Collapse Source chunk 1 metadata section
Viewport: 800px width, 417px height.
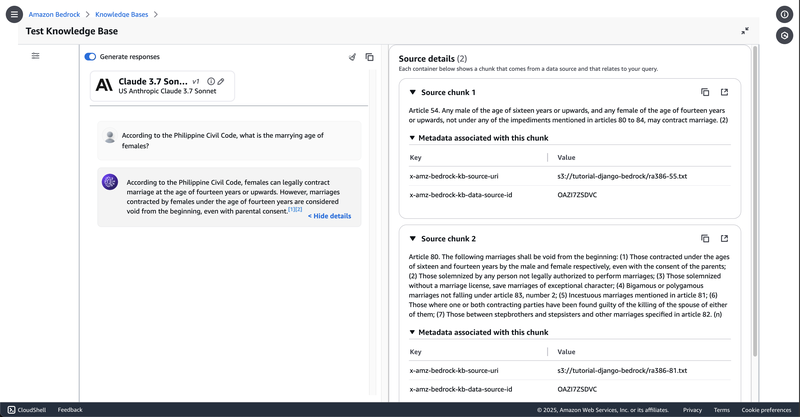coord(412,138)
